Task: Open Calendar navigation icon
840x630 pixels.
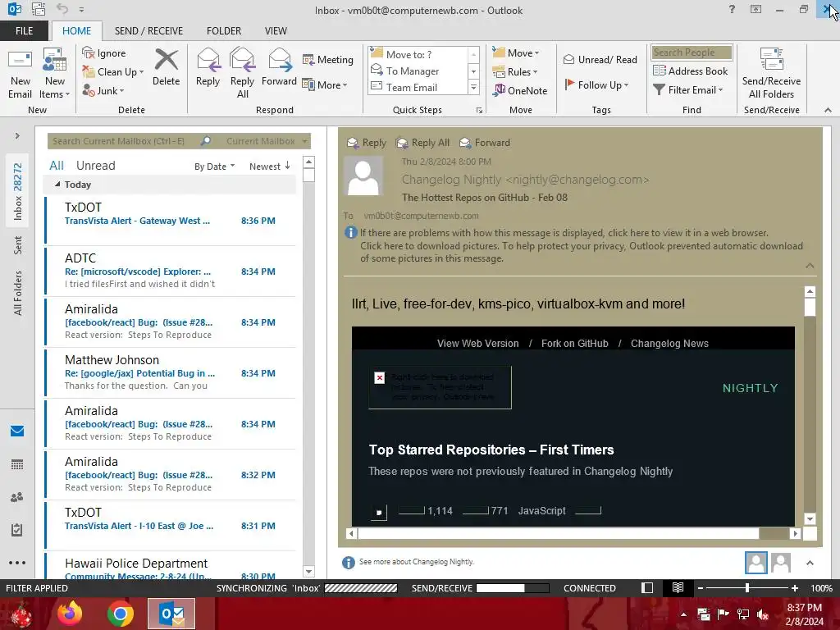Action: [17, 464]
